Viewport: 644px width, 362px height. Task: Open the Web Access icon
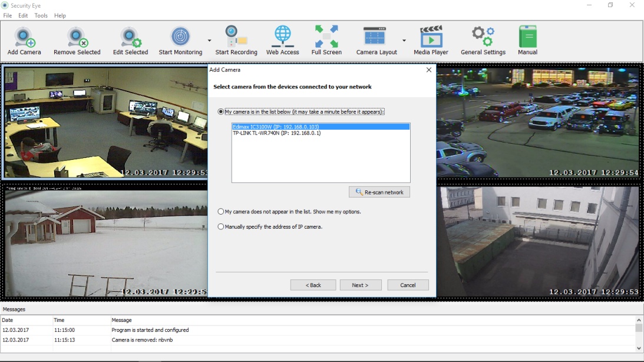tap(282, 37)
